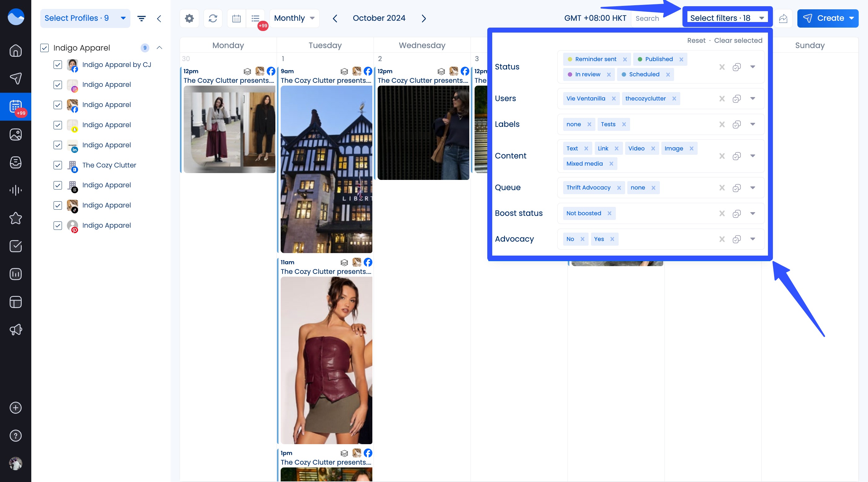Open the Media library icon in sidebar

[x=15, y=134]
